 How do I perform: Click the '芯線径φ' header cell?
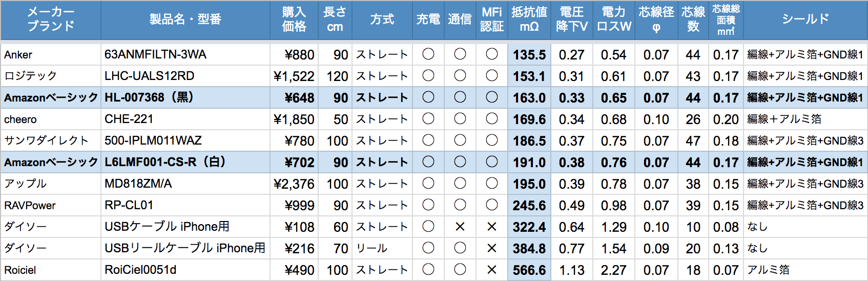pyautogui.click(x=656, y=19)
